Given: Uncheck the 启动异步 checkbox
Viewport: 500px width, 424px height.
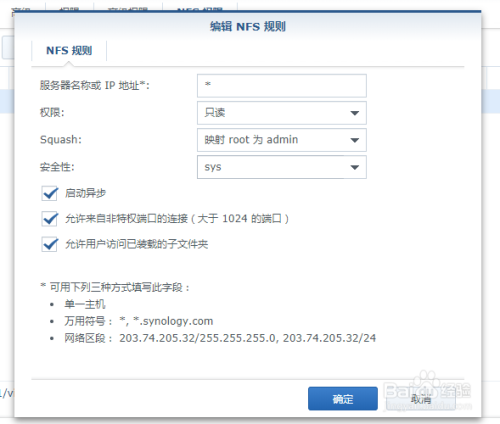Looking at the screenshot, I should coord(50,193).
